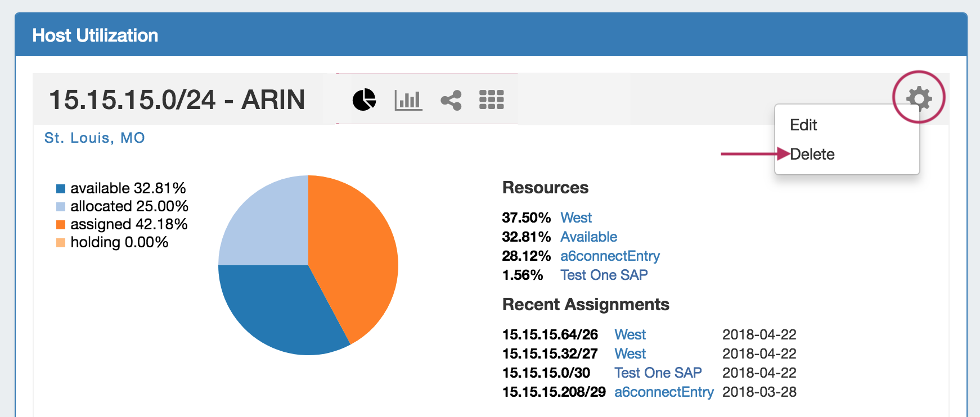Switch to the bar chart view icon
This screenshot has width=980, height=417.
(x=408, y=100)
